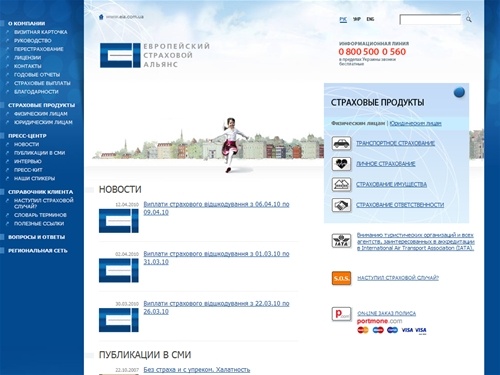This screenshot has height=375, width=500.
Task: Open the Без страха и с упреком publication link
Action: click(x=197, y=370)
